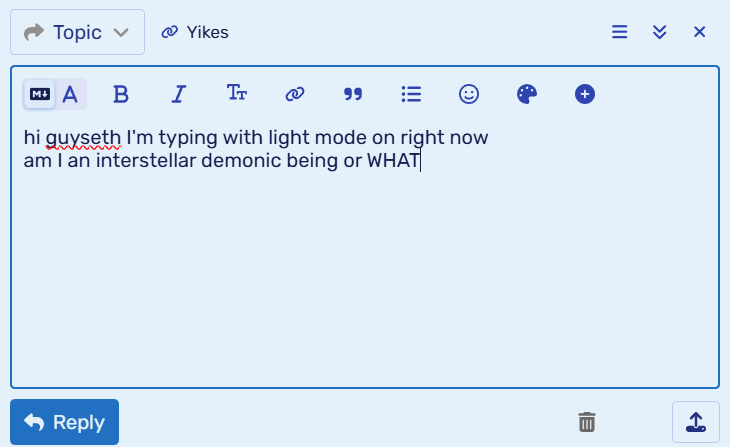Expand the Topic reply-type dropdown
The height and width of the screenshot is (447, 730).
click(77, 32)
